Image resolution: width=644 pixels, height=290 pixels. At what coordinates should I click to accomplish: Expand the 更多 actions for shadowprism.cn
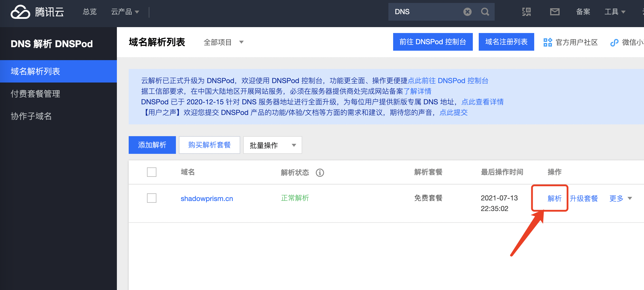[621, 198]
